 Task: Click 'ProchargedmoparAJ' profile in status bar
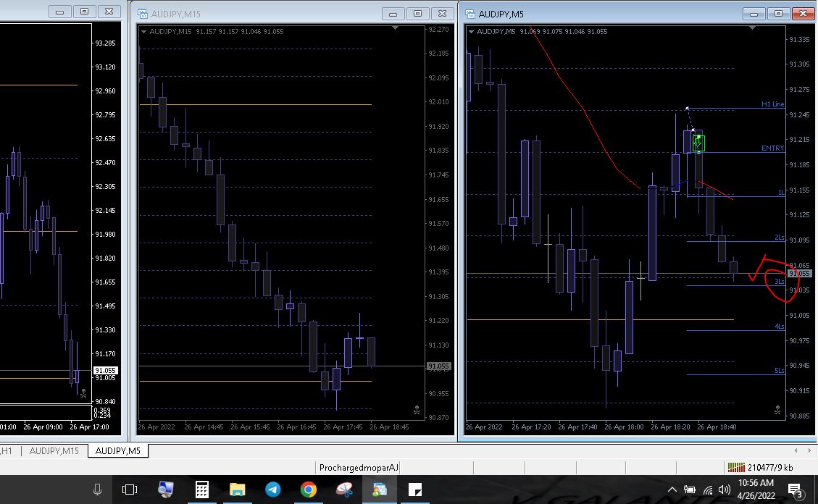coord(359,468)
